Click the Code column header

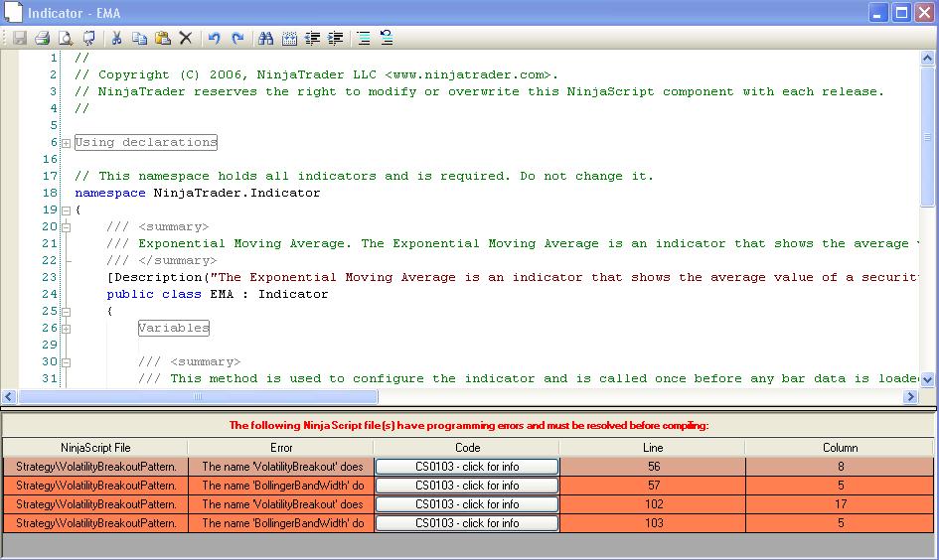click(467, 448)
